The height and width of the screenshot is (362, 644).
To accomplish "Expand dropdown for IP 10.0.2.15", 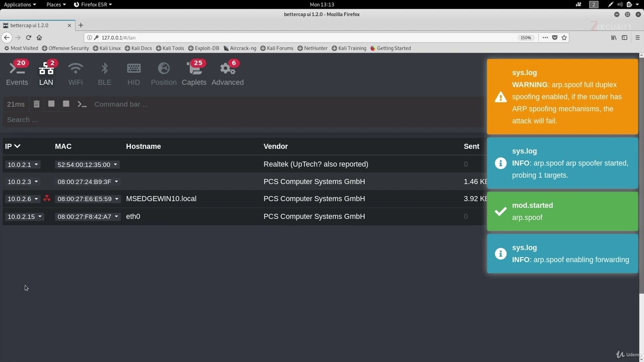I will pyautogui.click(x=25, y=216).
